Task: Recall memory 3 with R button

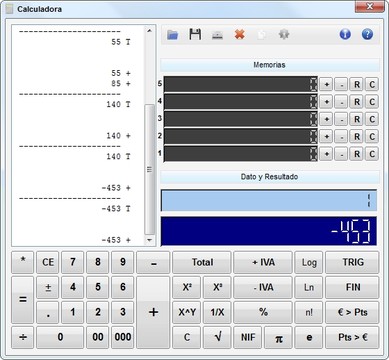Action: pyautogui.click(x=357, y=119)
